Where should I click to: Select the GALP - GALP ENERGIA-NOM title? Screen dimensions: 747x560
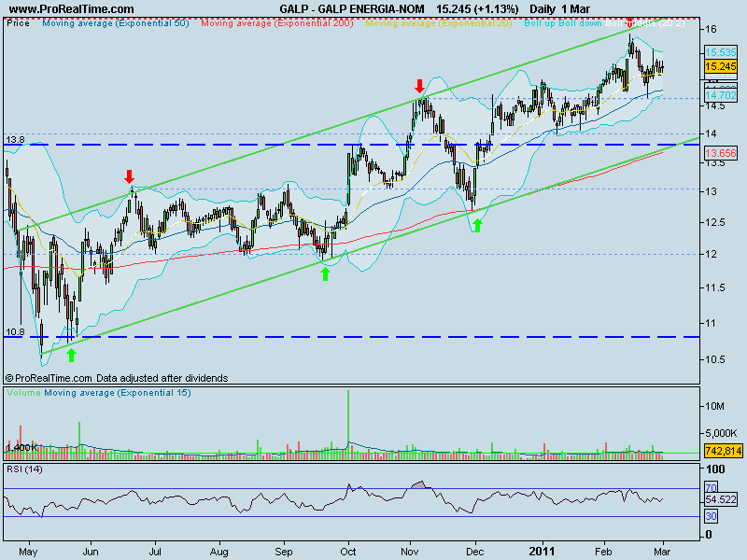(x=352, y=9)
